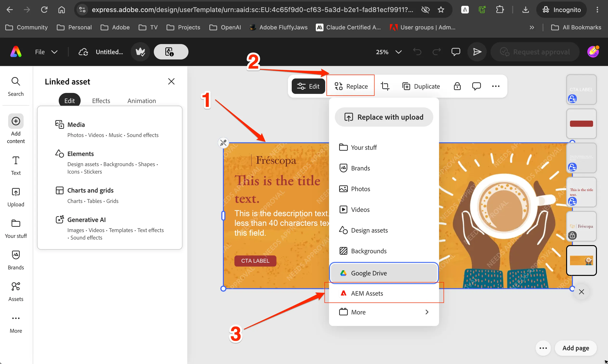Open the 25% zoom level dropdown
This screenshot has width=608, height=364.
click(388, 52)
